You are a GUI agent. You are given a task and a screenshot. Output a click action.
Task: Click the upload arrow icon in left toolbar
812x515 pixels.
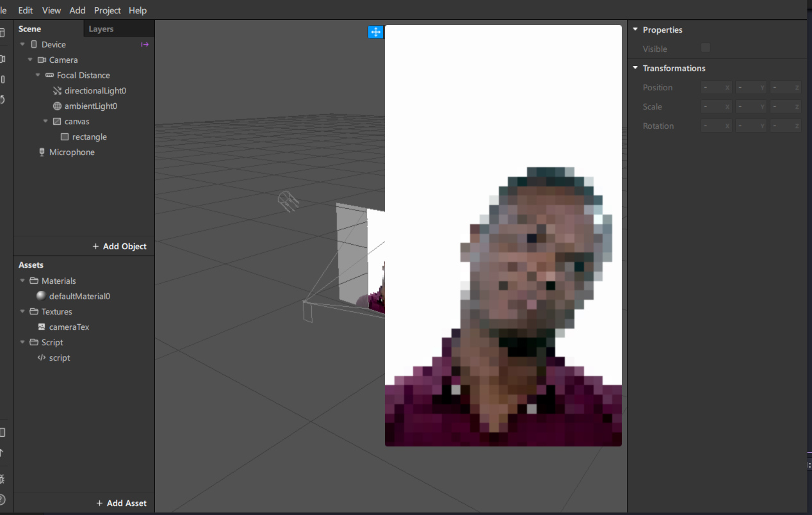(3, 453)
